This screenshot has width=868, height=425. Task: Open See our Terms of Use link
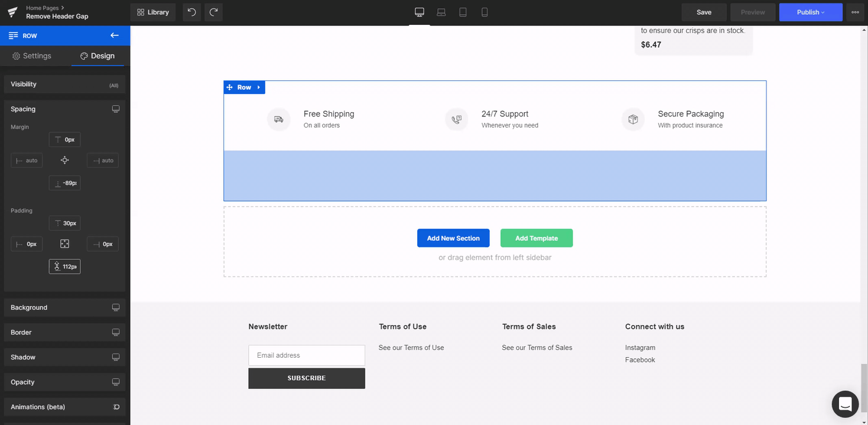click(411, 348)
